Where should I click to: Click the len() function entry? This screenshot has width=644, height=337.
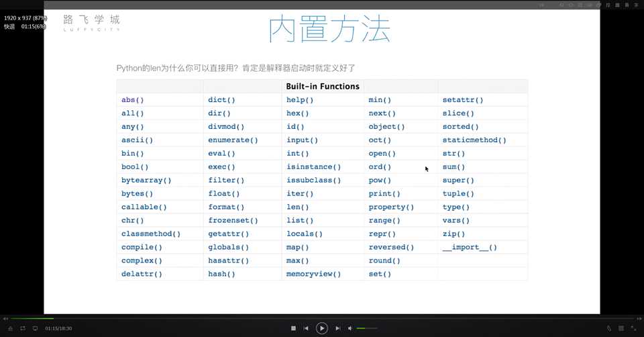[297, 207]
